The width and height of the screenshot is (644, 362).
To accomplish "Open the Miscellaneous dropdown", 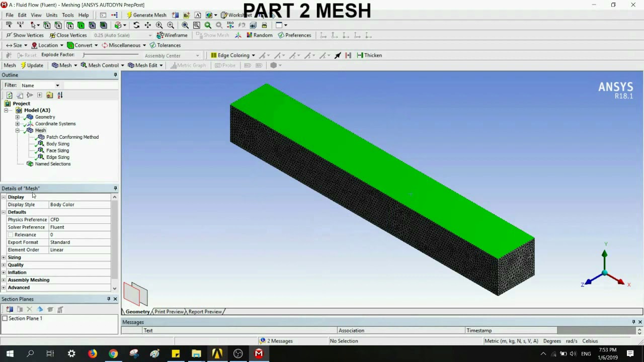I will coord(124,45).
